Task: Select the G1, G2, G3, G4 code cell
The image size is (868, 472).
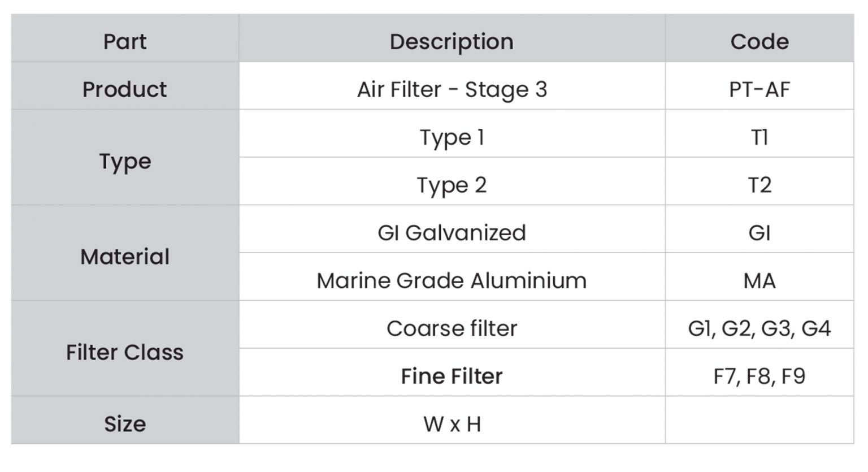Action: pyautogui.click(x=759, y=325)
